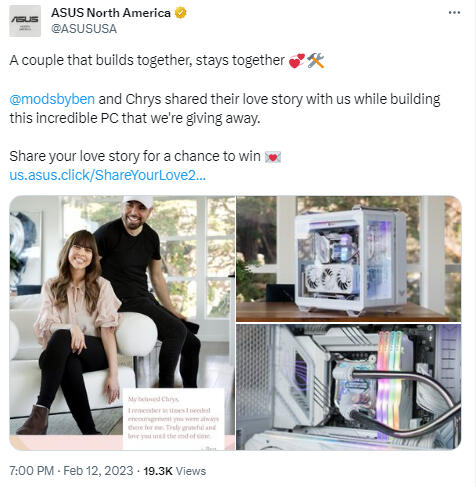Click the gold verified badge
476x487 pixels.
(181, 13)
